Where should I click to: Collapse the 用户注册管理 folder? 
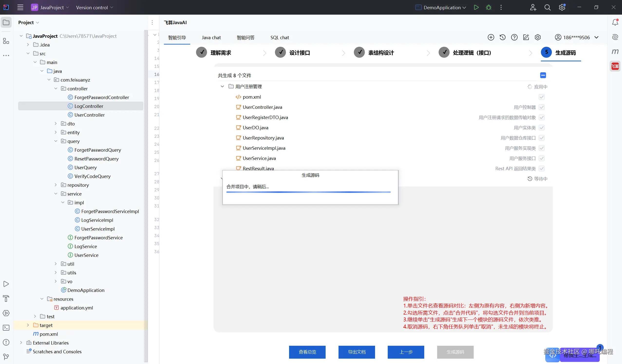click(x=222, y=86)
